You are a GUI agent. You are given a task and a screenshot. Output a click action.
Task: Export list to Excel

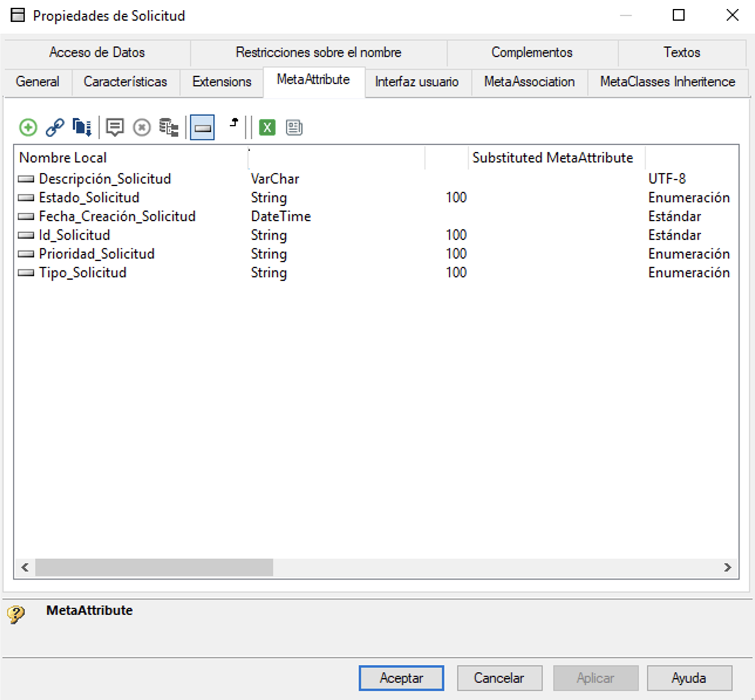pyautogui.click(x=267, y=127)
